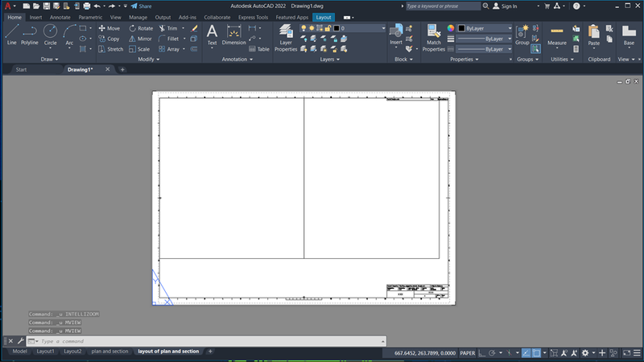Click Match Properties

click(x=433, y=38)
